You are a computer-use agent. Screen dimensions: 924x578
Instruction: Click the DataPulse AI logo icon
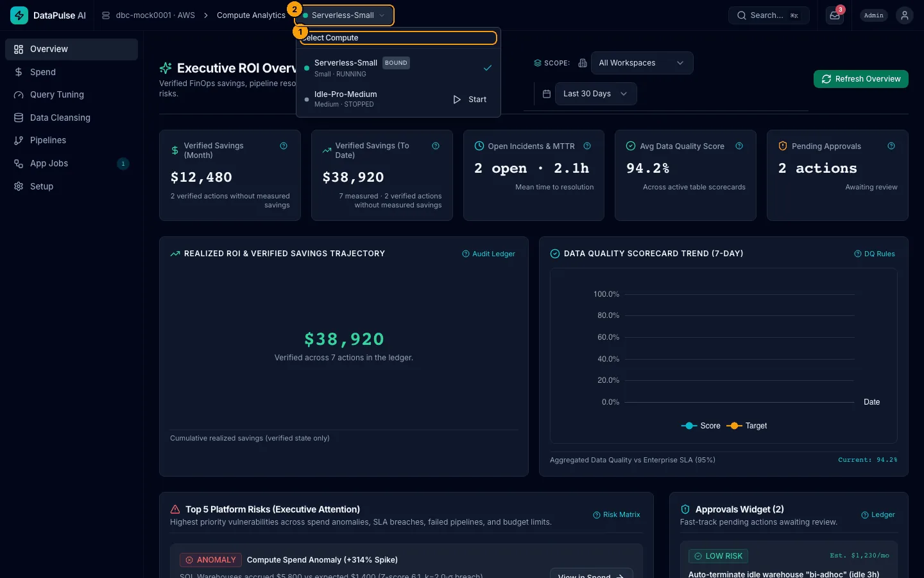19,15
